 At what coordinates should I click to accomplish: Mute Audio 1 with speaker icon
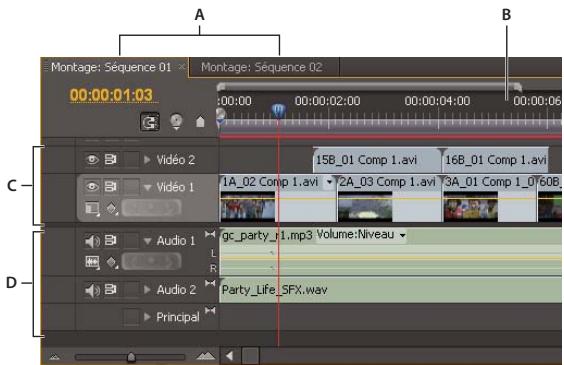(92, 241)
